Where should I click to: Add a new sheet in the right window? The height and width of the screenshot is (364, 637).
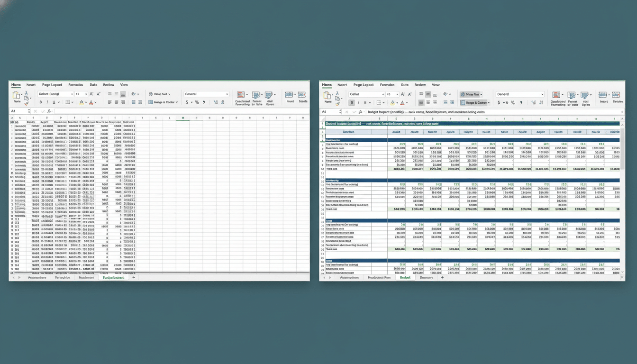[x=442, y=277]
